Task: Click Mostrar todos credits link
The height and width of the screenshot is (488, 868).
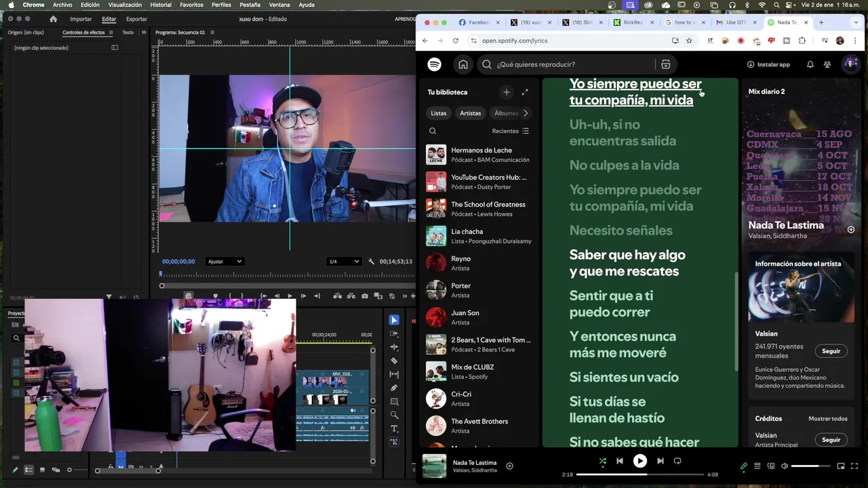Action: 828,419
